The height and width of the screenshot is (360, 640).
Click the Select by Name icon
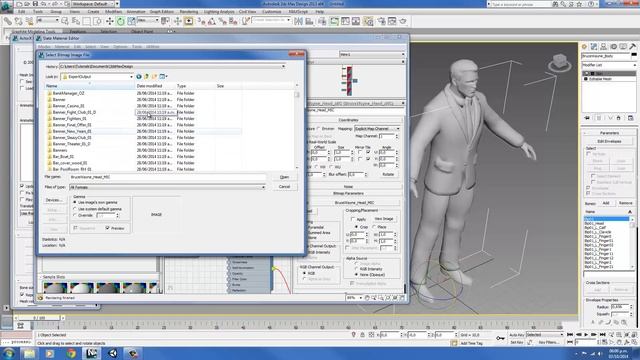(x=76, y=21)
